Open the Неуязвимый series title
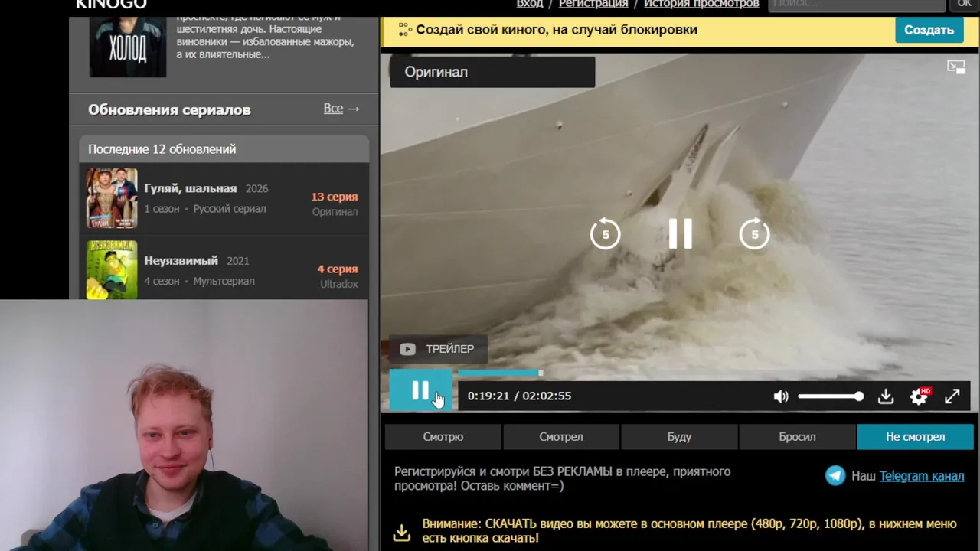This screenshot has width=980, height=551. click(x=181, y=261)
